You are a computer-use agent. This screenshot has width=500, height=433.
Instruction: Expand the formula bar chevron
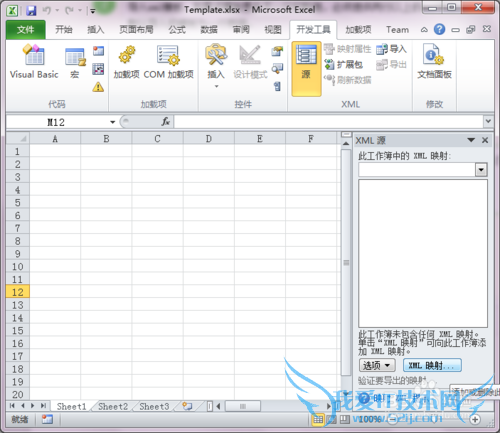click(x=488, y=121)
